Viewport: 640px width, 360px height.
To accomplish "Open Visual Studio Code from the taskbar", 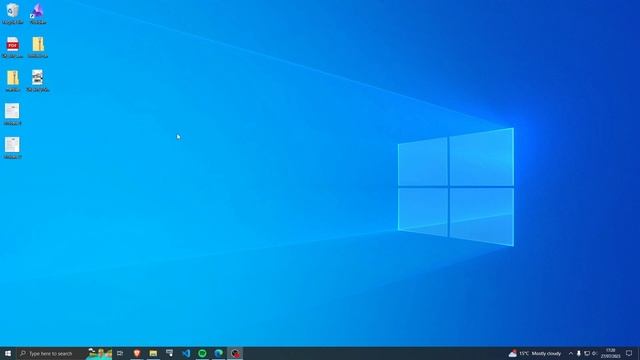I will (186, 353).
